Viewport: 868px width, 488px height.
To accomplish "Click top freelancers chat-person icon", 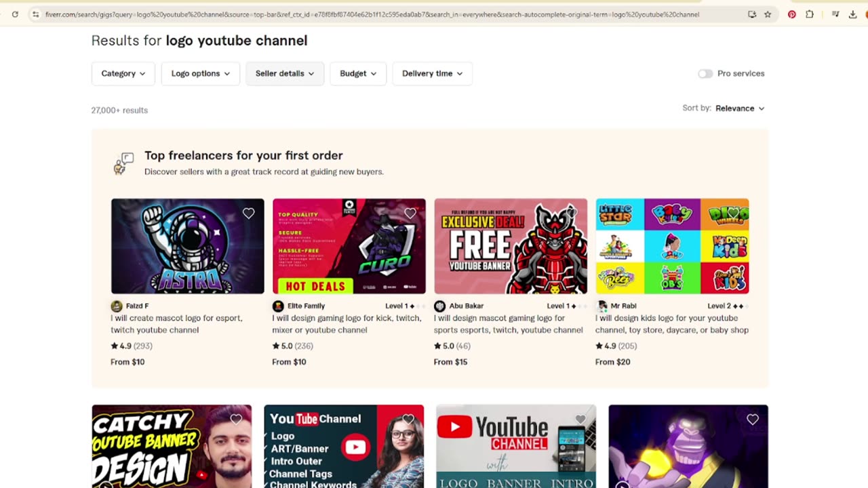I will 123,163.
